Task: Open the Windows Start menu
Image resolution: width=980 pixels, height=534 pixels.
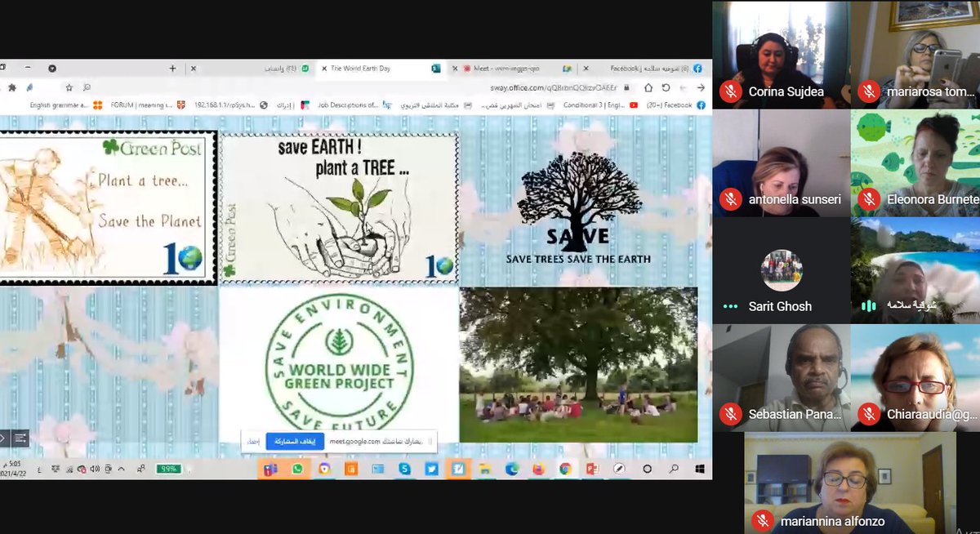Action: pos(700,469)
